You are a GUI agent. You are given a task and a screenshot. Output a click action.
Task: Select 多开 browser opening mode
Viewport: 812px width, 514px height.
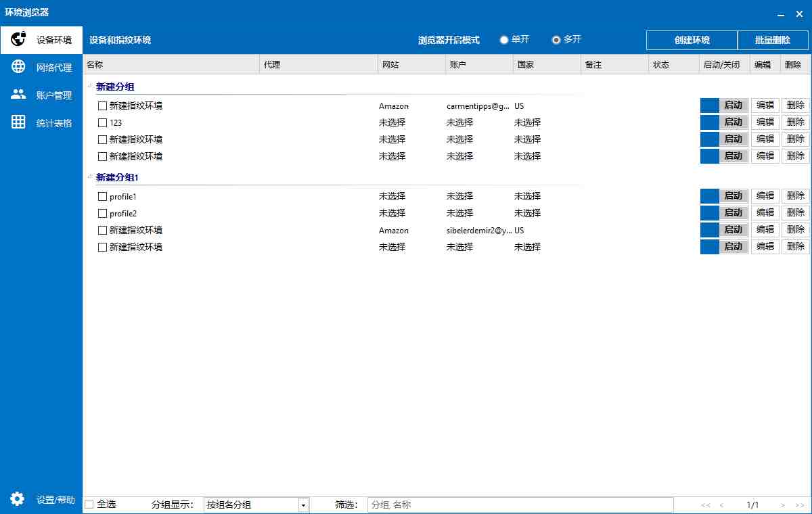[x=556, y=40]
